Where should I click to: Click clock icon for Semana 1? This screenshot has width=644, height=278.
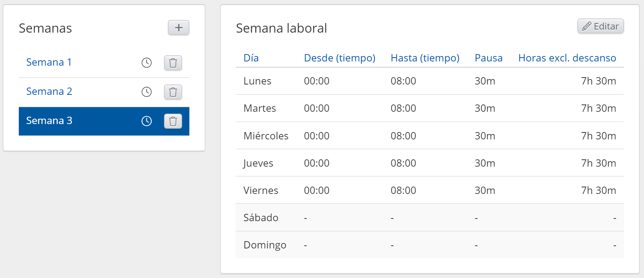tap(147, 63)
